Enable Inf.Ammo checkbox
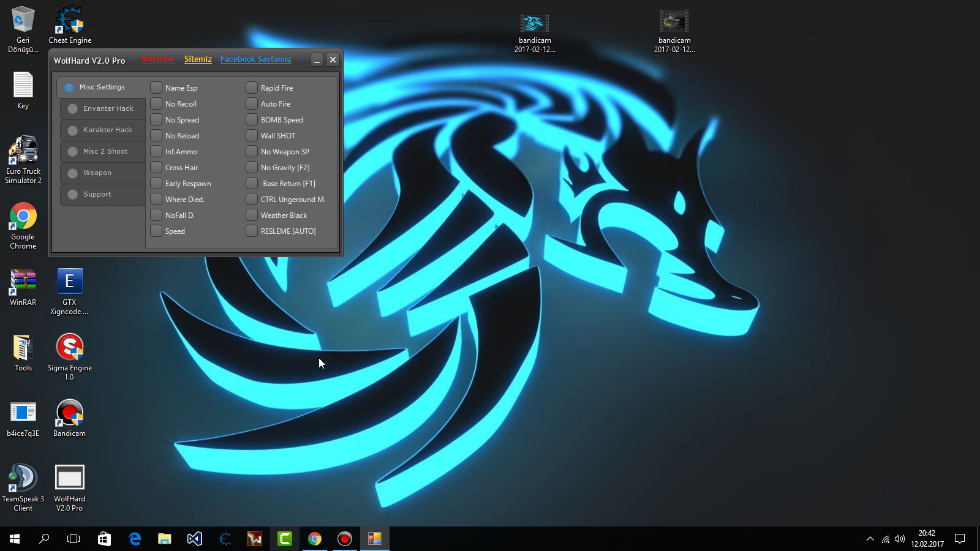 click(x=156, y=151)
